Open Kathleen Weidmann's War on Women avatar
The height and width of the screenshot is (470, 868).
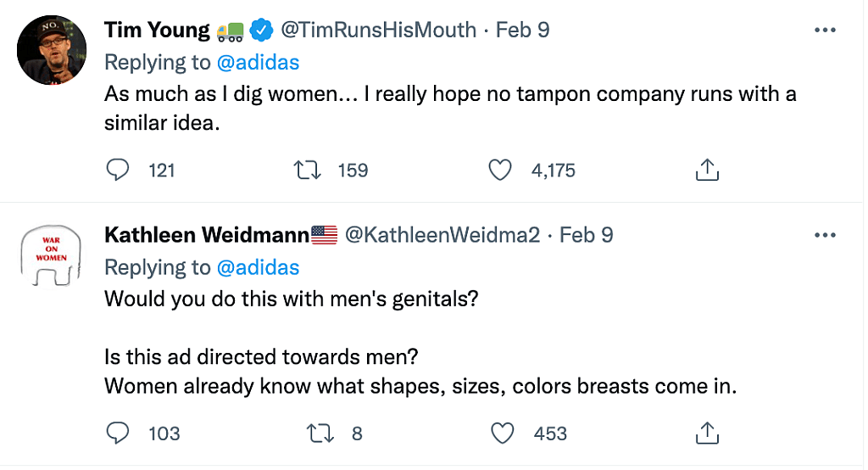(52, 255)
